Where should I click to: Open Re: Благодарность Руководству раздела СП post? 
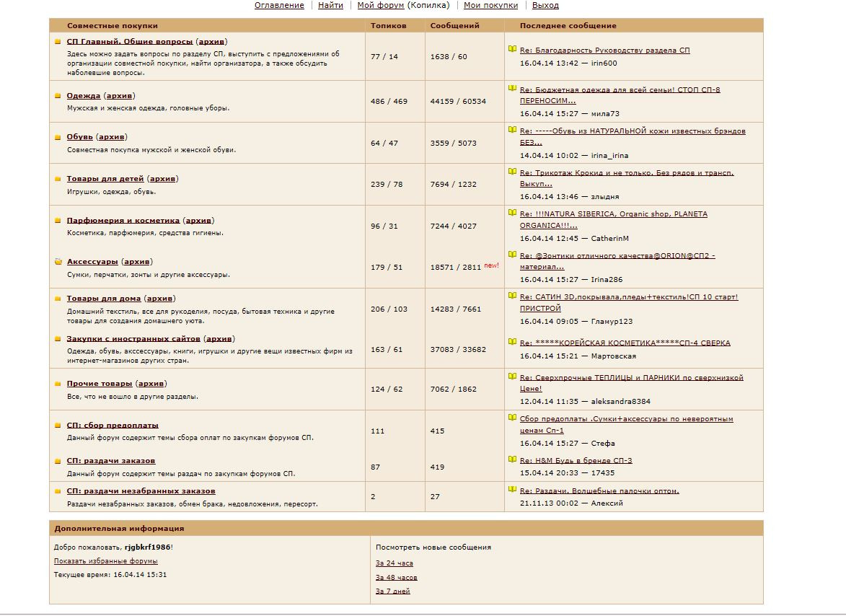[x=605, y=50]
